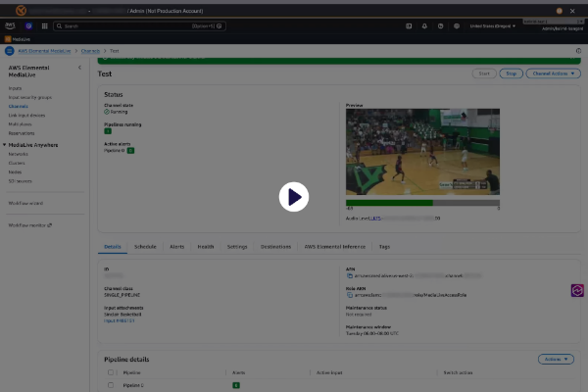Open Multiplexes in the sidebar

tap(20, 124)
